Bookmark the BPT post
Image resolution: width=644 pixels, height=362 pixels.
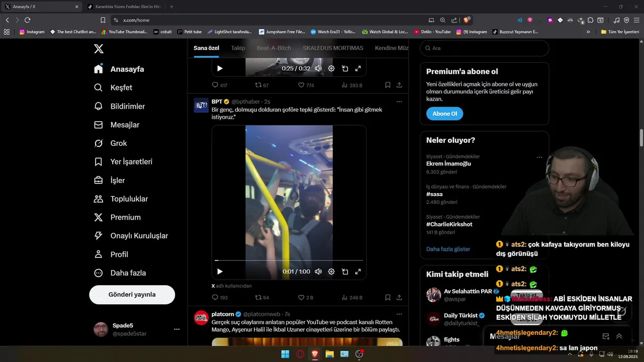[x=388, y=298]
